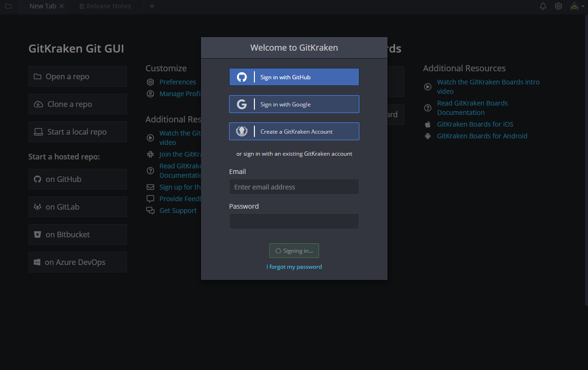Click Clone a repo button
This screenshot has height=370, width=588.
78,104
